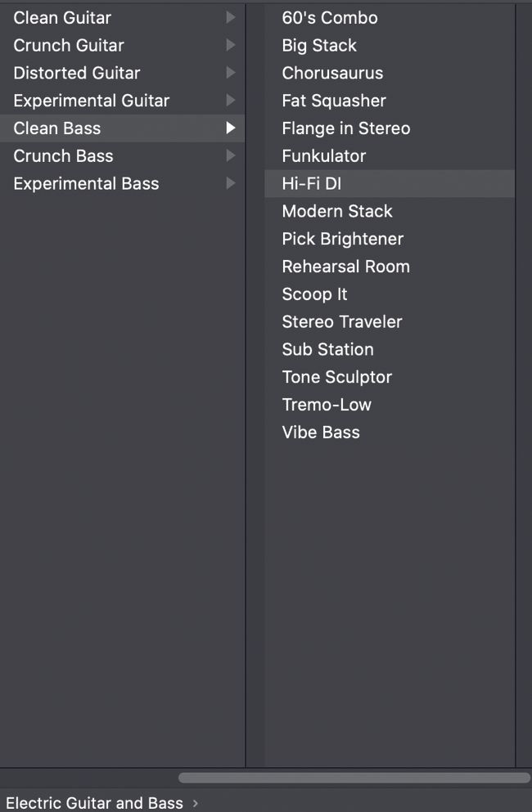Open the Crunch Bass category
The image size is (532, 812).
63,156
